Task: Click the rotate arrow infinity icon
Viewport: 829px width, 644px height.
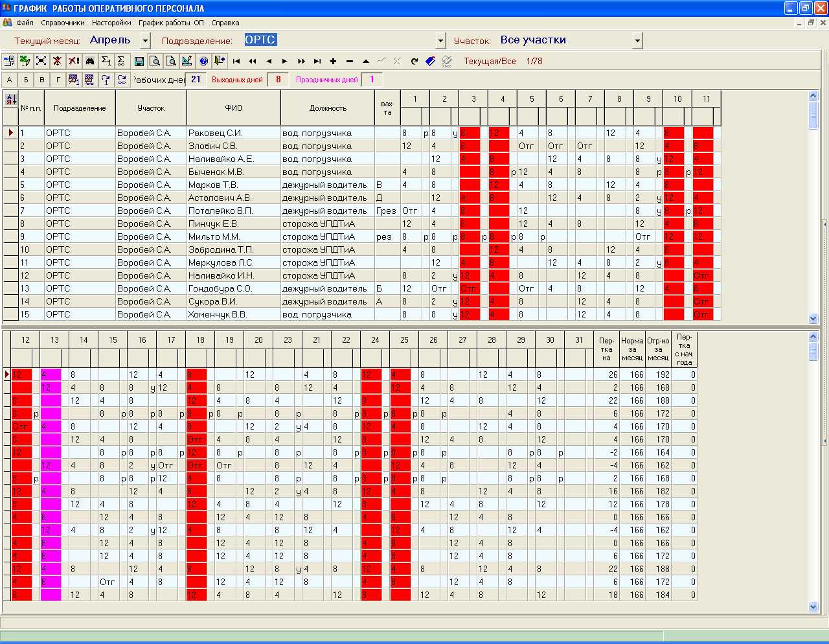Action: [122, 80]
